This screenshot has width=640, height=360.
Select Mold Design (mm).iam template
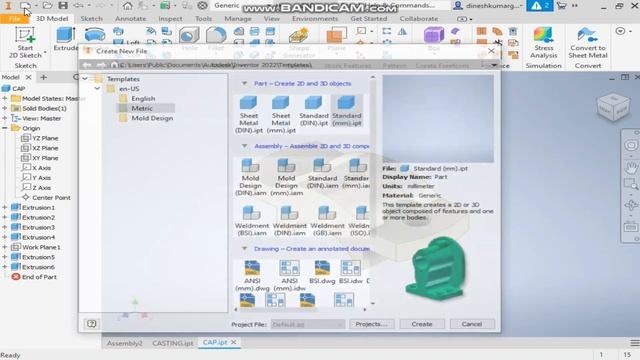[x=287, y=177]
